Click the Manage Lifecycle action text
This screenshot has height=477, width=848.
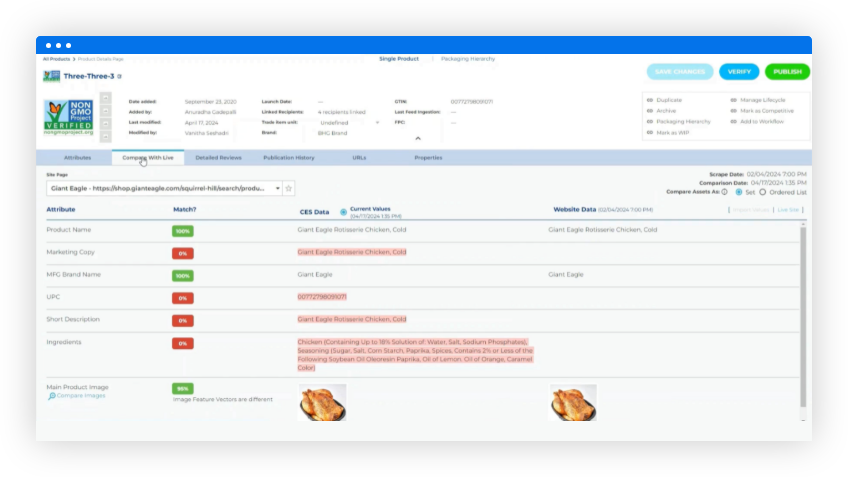[763, 100]
